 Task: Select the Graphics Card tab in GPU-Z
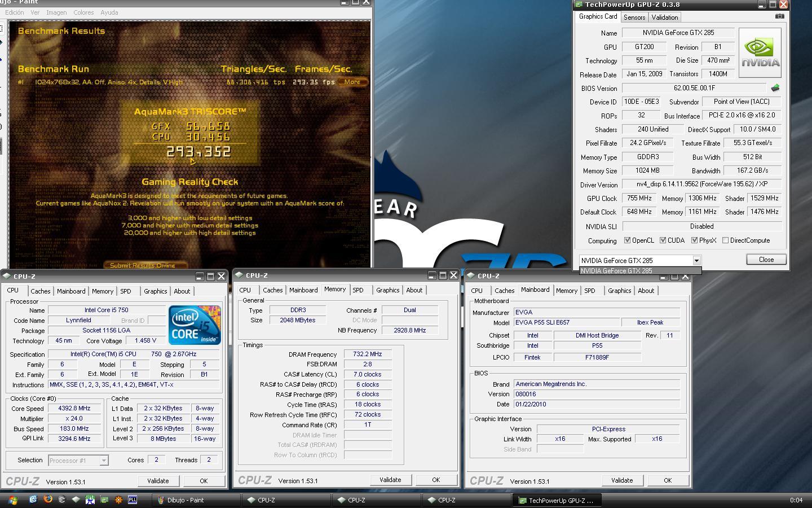pos(598,16)
